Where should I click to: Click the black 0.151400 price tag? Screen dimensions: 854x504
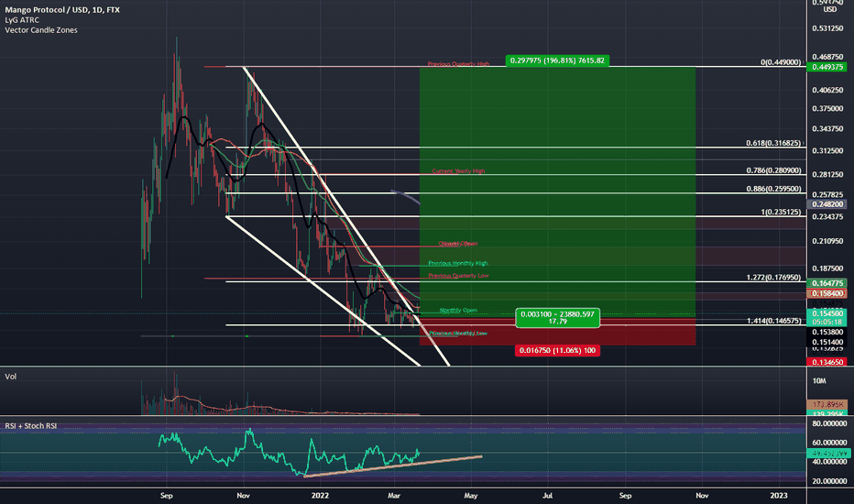(x=827, y=342)
